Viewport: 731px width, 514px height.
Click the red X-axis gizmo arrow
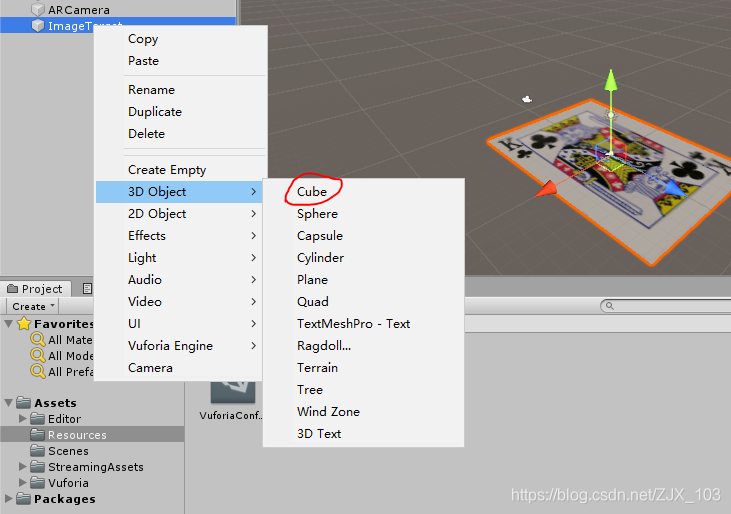tap(546, 189)
